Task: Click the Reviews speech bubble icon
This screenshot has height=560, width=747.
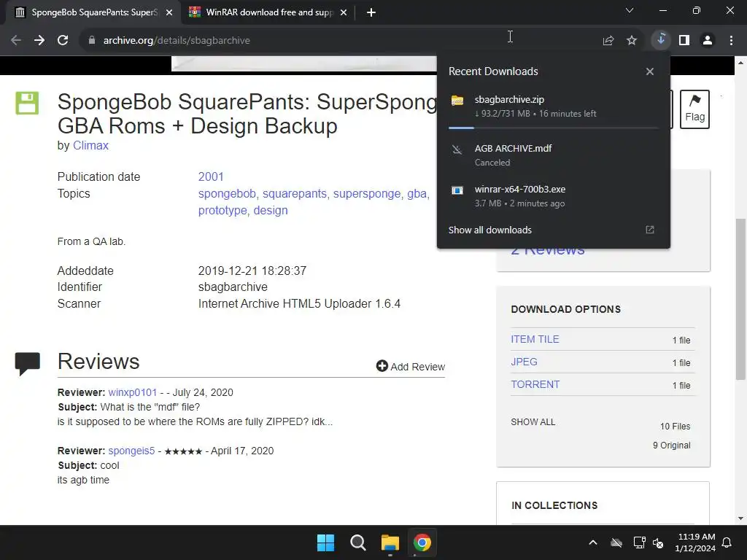Action: pos(27,363)
